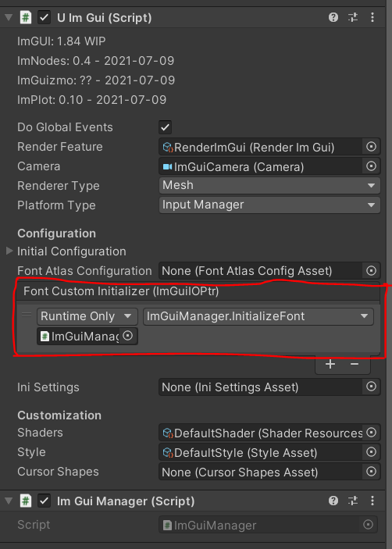Open object picker for Font Atlas Configuration
This screenshot has height=549, width=392.
pos(371,271)
